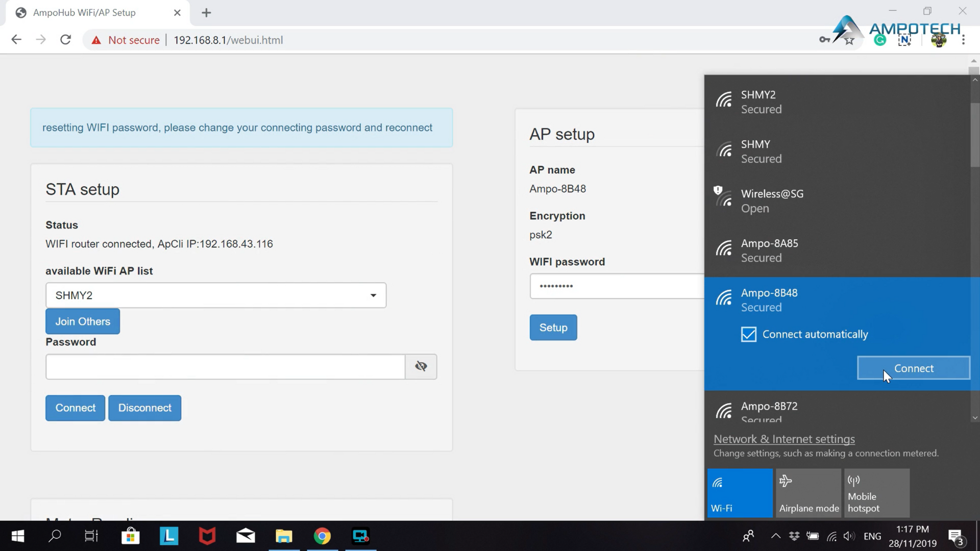The height and width of the screenshot is (551, 980).
Task: Click the saved password key icon
Action: pyautogui.click(x=824, y=40)
